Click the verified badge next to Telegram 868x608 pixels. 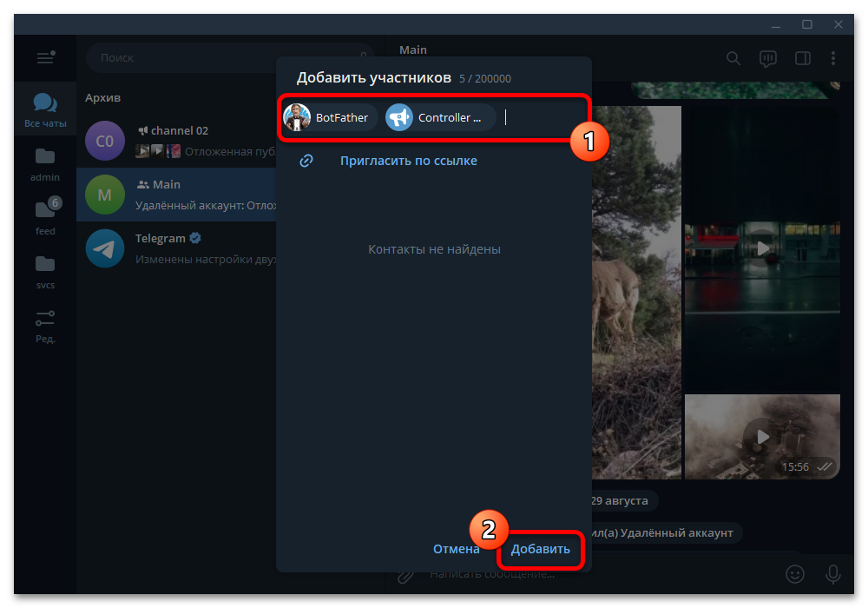[194, 238]
